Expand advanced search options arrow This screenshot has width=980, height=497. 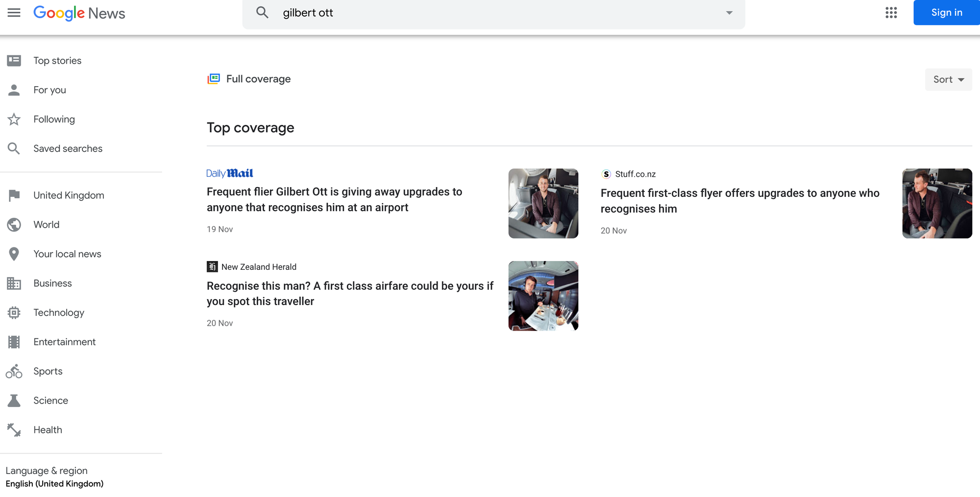point(729,13)
